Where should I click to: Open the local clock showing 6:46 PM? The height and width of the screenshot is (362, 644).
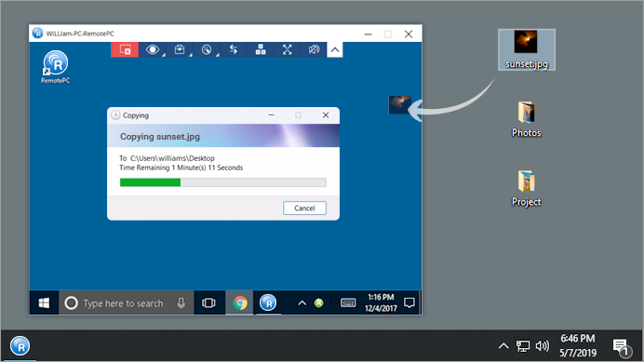pos(578,345)
